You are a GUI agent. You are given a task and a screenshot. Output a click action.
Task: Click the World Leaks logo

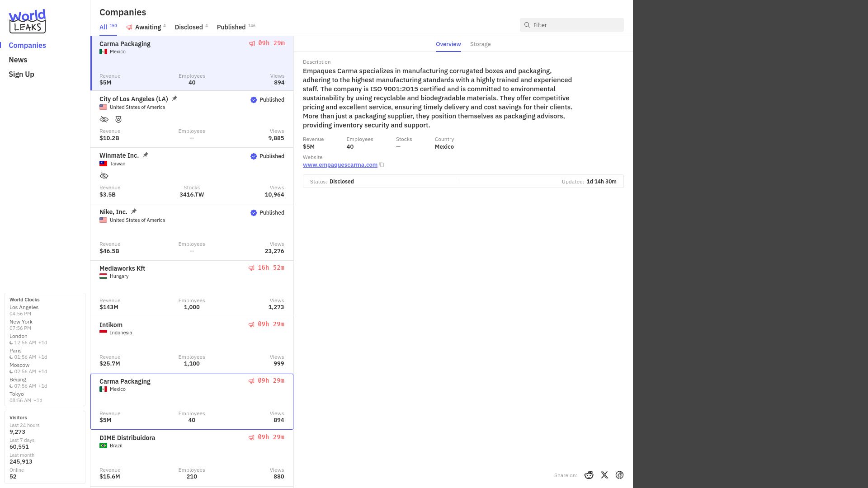[27, 21]
